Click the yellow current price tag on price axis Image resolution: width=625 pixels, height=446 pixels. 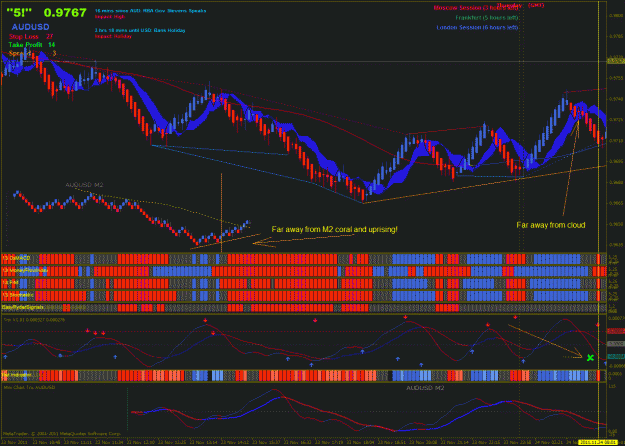point(615,61)
